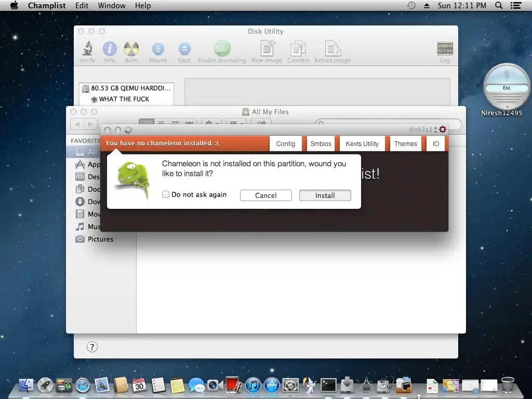The height and width of the screenshot is (399, 532).
Task: Click the Info icon in Disk Utility
Action: [110, 52]
